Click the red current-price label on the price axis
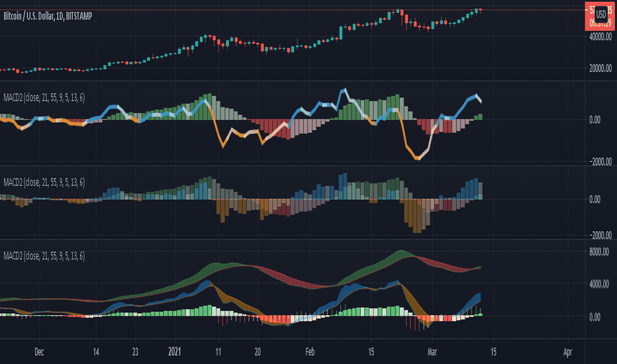Image resolution: width=617 pixels, height=364 pixels. coord(600,16)
